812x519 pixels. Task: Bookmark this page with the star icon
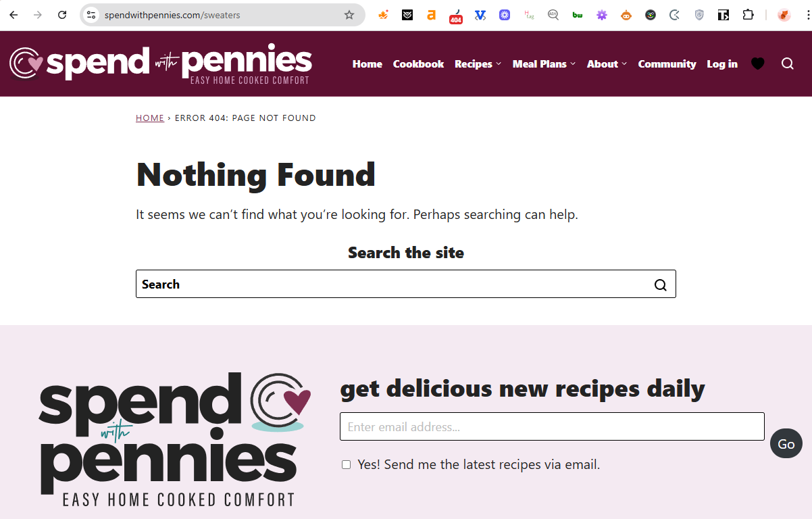click(349, 15)
